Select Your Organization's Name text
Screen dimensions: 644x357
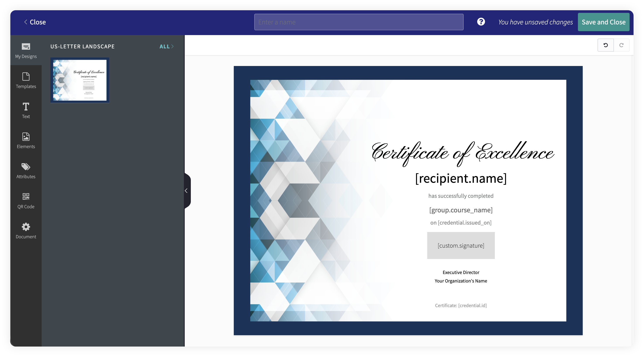461,281
